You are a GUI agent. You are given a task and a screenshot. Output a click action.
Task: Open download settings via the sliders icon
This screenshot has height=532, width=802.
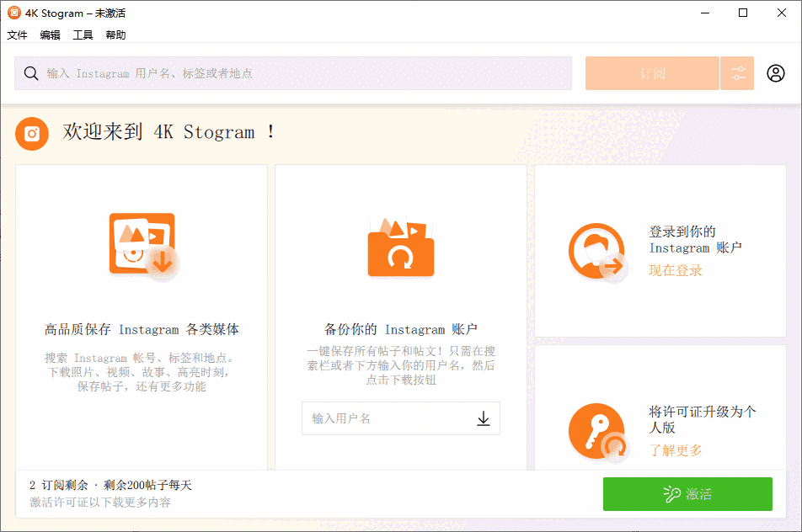coord(737,73)
